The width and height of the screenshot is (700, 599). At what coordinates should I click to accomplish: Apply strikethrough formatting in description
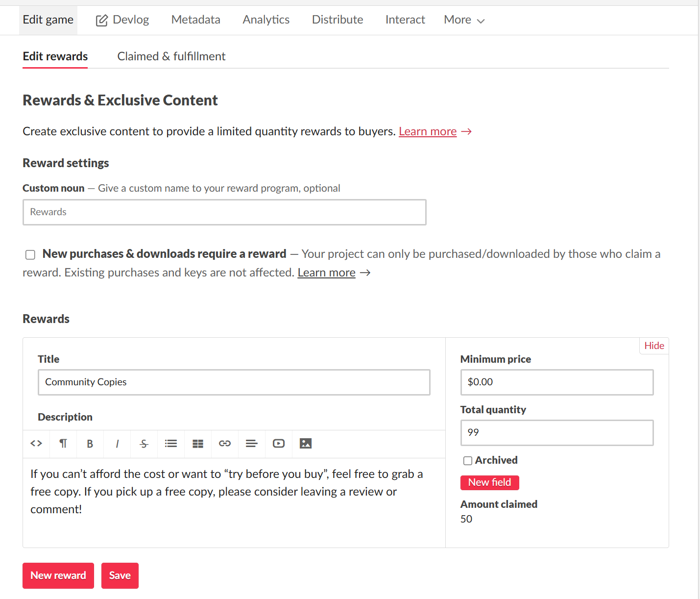point(144,444)
